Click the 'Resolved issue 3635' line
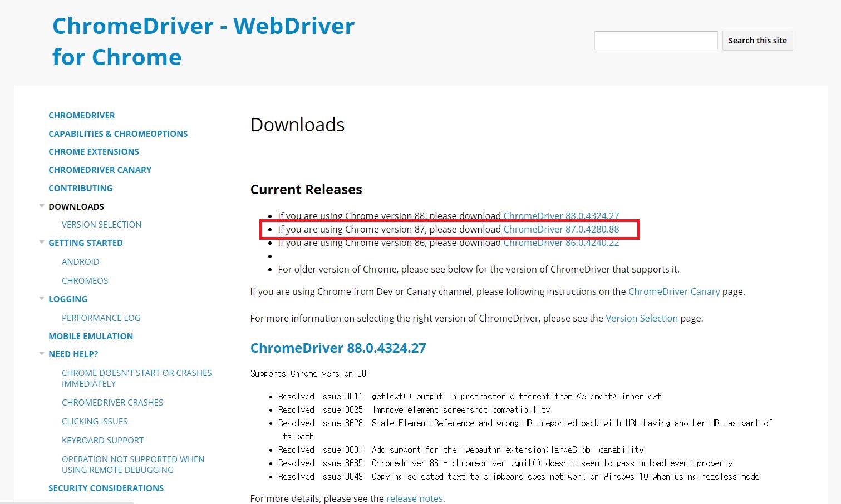The width and height of the screenshot is (841, 504). [x=505, y=463]
